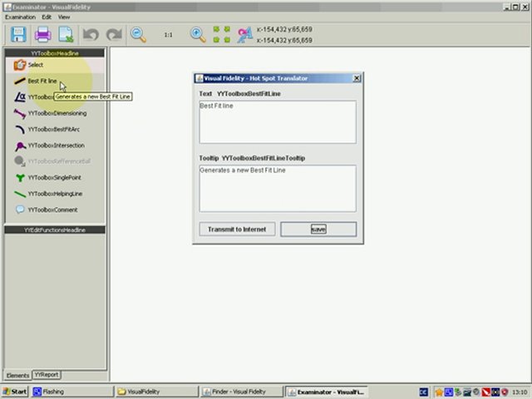Click the Print icon in toolbar

[42, 35]
